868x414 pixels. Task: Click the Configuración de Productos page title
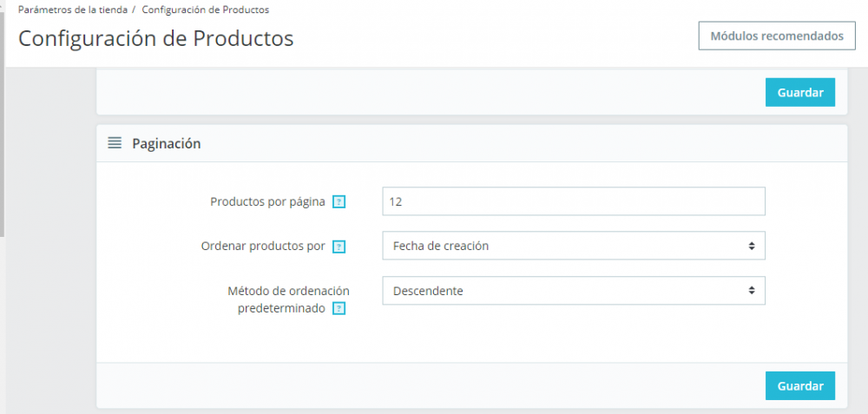point(156,39)
